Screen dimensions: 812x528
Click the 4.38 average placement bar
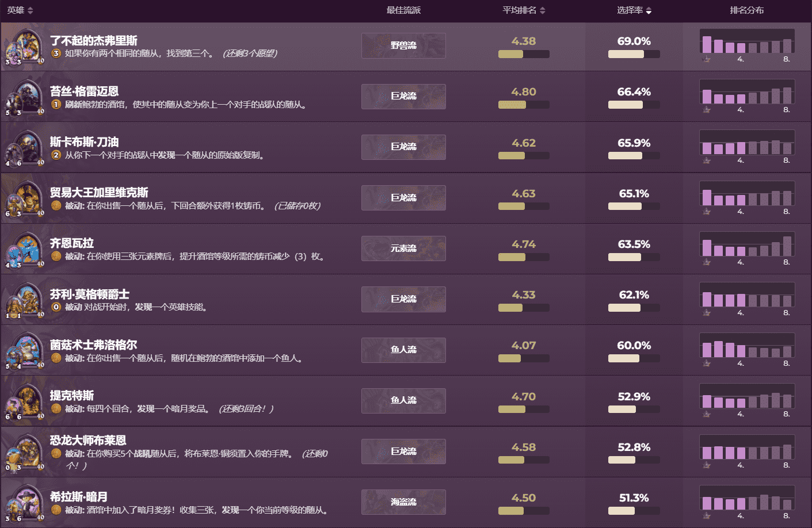pyautogui.click(x=524, y=54)
